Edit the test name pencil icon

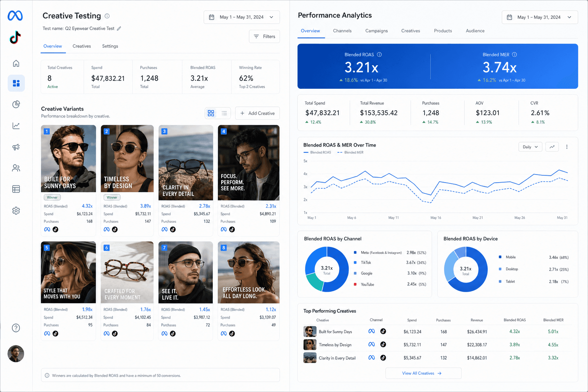pyautogui.click(x=119, y=28)
